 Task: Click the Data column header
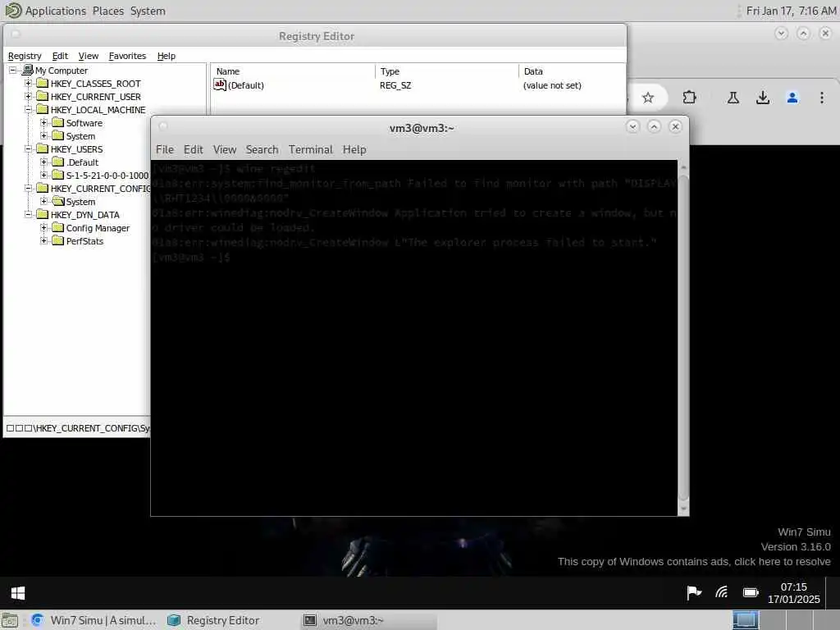tap(572, 71)
